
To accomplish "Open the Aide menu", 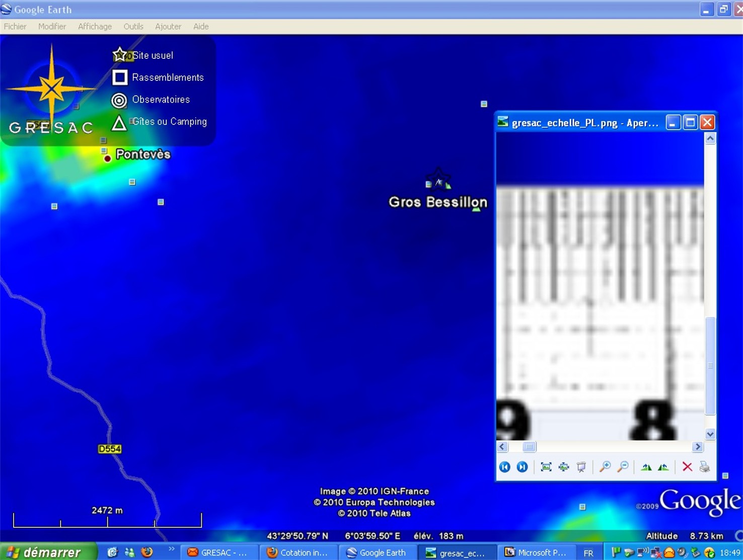I will (201, 27).
